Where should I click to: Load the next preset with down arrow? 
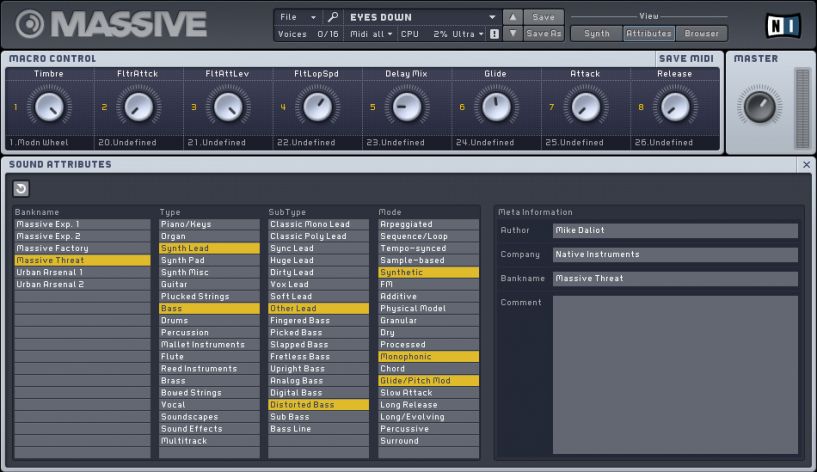513,33
